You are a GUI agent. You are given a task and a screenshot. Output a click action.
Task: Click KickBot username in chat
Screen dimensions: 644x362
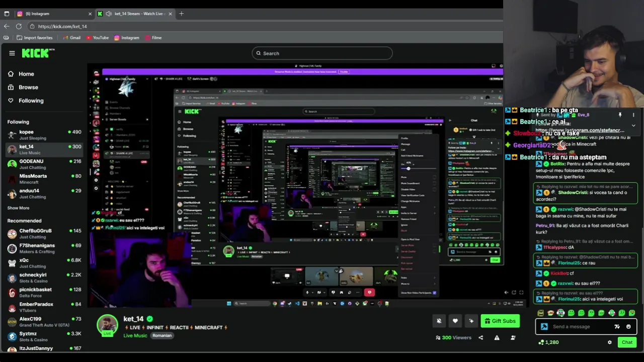[x=559, y=274]
